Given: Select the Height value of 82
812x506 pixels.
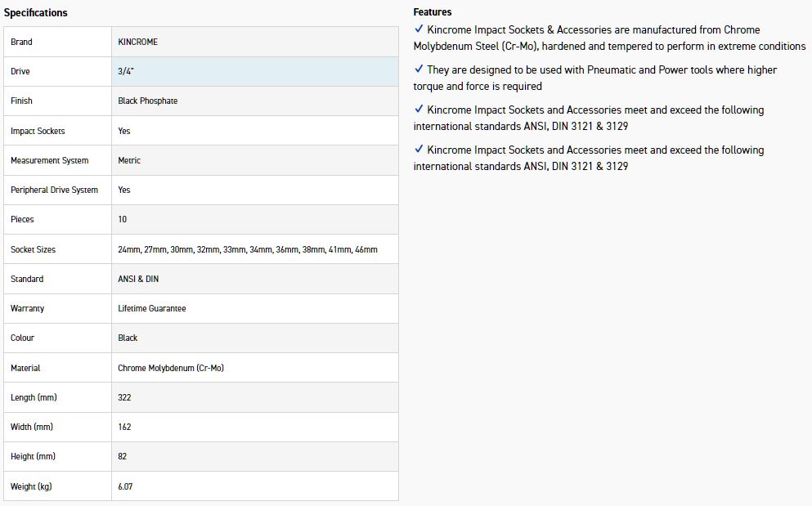Looking at the screenshot, I should click(123, 456).
